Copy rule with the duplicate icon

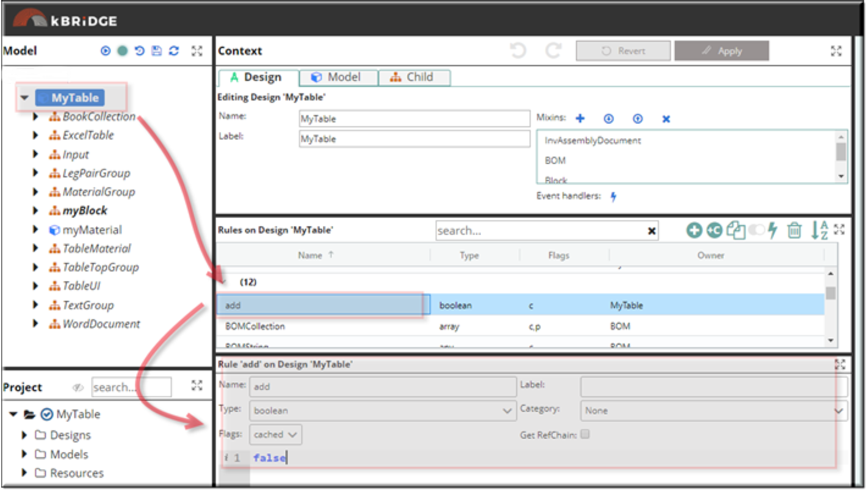coord(737,230)
